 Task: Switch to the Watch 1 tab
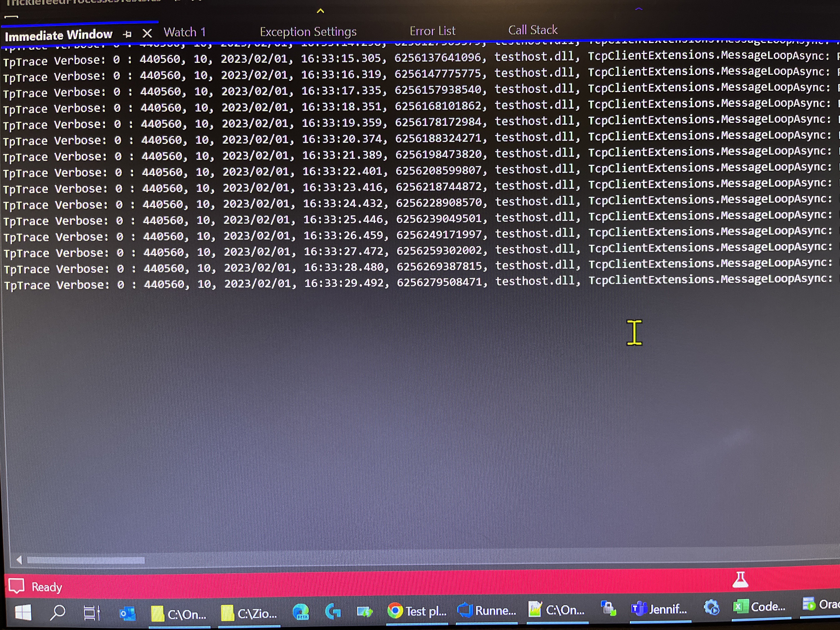185,32
